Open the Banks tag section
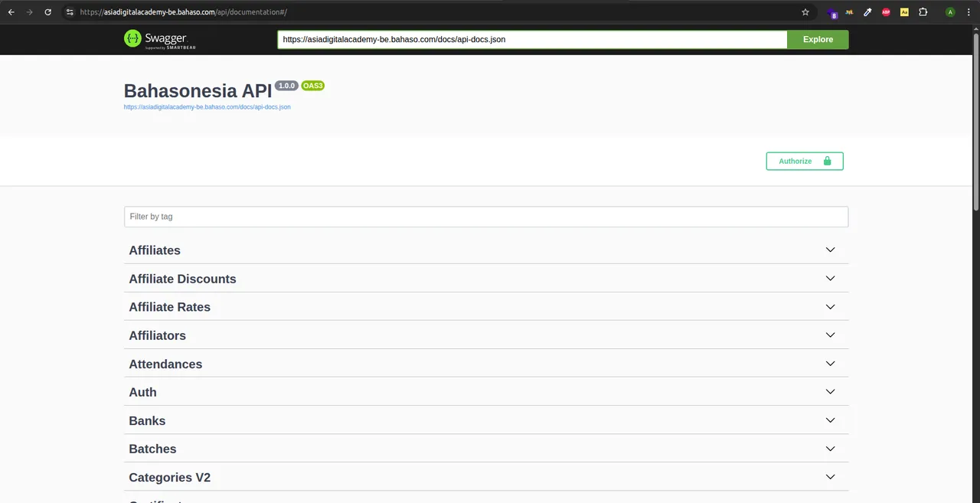Image resolution: width=980 pixels, height=503 pixels. [x=147, y=420]
